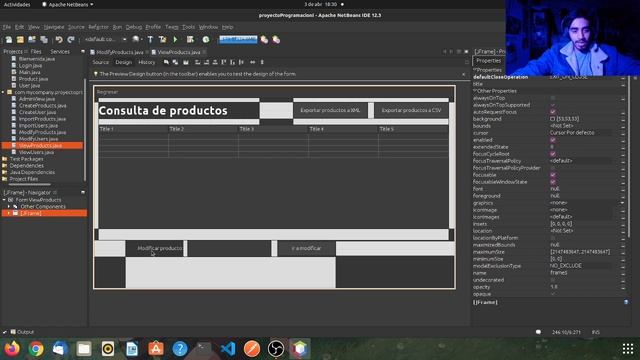Toggle the focusTraversalPolicyProvider checkbox

(x=553, y=168)
